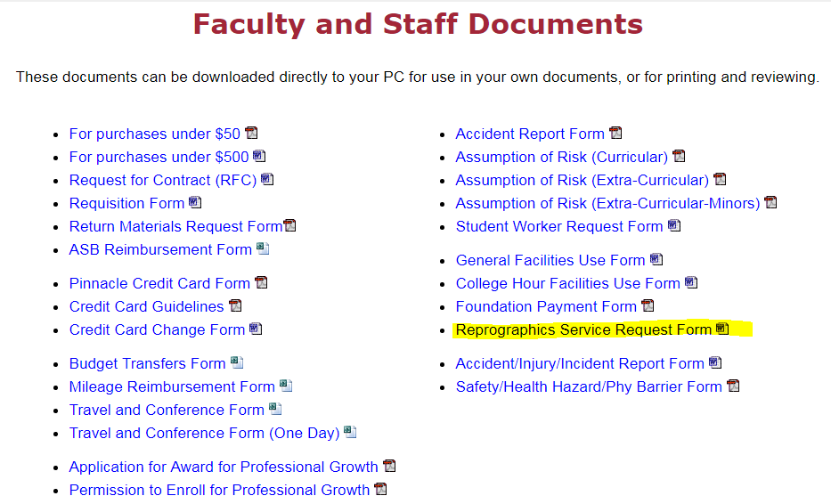This screenshot has width=831, height=504.
Task: Open the Assumption of Risk (Extra-Curricular-Minors) link
Action: point(607,203)
